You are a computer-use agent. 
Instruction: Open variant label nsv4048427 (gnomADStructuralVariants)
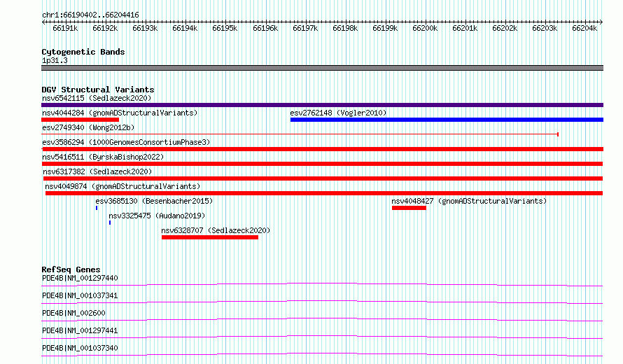(469, 201)
